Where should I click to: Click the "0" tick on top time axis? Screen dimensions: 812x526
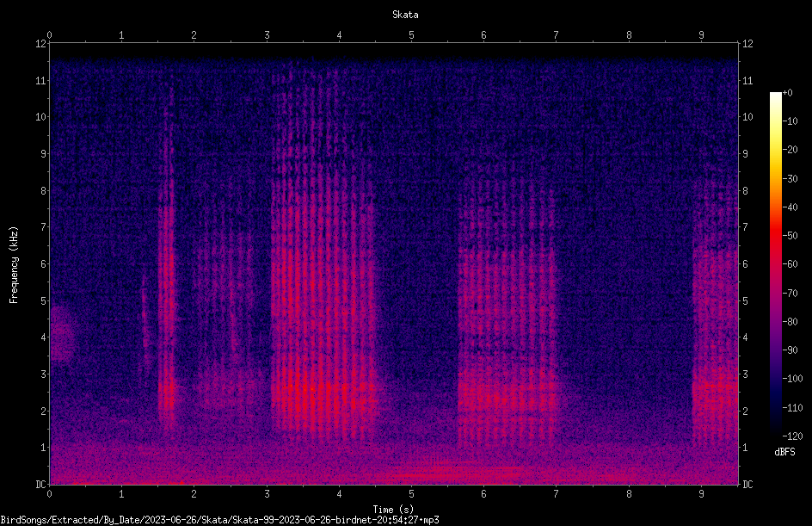49,34
